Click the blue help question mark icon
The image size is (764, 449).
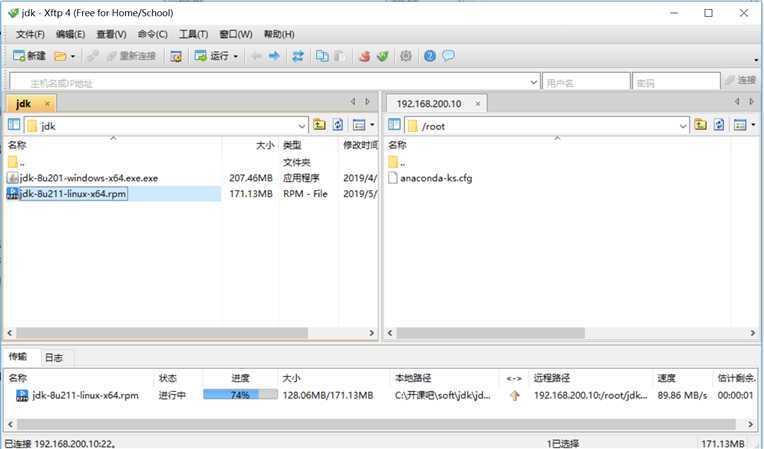click(x=430, y=56)
